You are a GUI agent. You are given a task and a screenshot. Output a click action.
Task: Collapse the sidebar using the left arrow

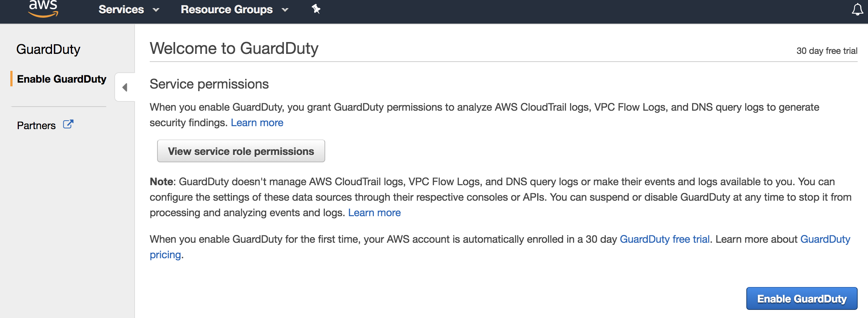[x=125, y=87]
